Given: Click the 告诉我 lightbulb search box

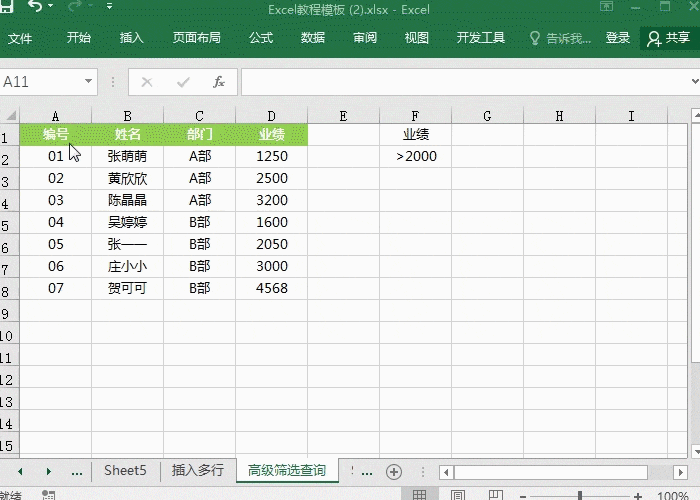Looking at the screenshot, I should (560, 38).
